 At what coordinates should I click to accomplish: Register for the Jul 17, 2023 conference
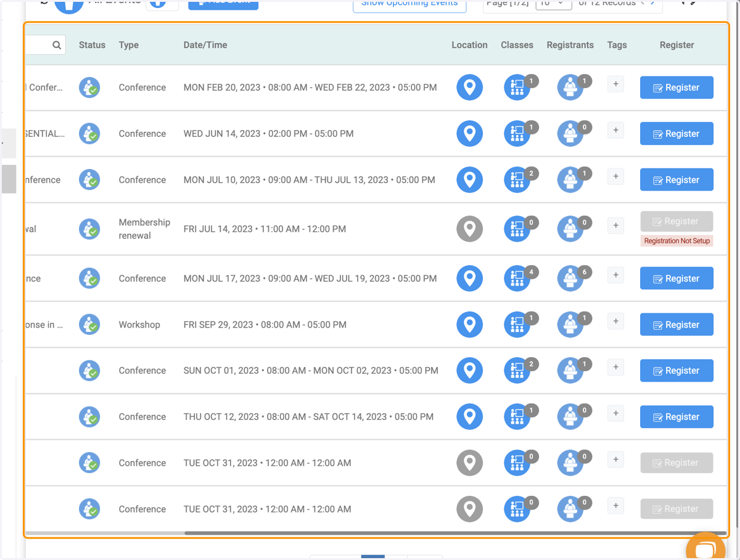[676, 279]
